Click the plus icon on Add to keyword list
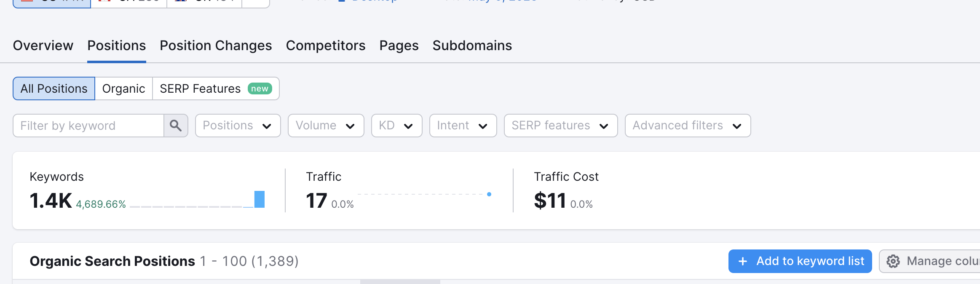Screen dimensions: 980x284 click(743, 261)
